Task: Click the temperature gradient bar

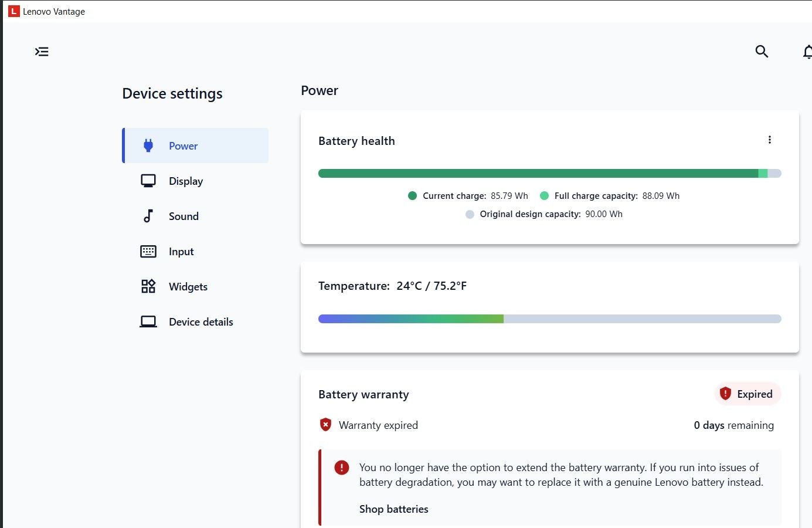Action: pos(549,319)
